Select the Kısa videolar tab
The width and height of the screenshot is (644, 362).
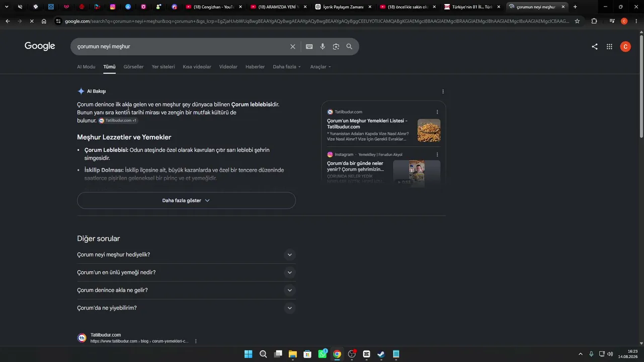tap(197, 67)
